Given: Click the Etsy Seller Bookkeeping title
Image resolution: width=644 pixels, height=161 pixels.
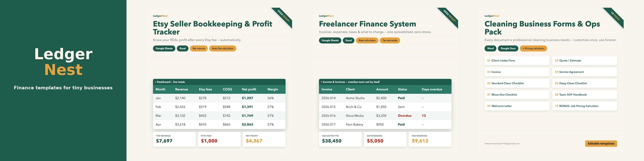Looking at the screenshot, I should pyautogui.click(x=212, y=28).
